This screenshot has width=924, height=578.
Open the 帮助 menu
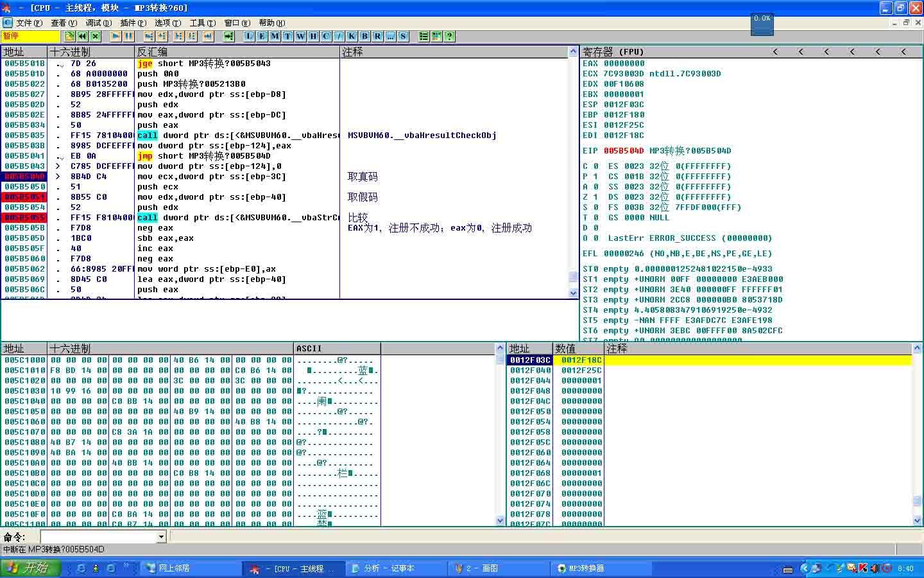(x=271, y=23)
